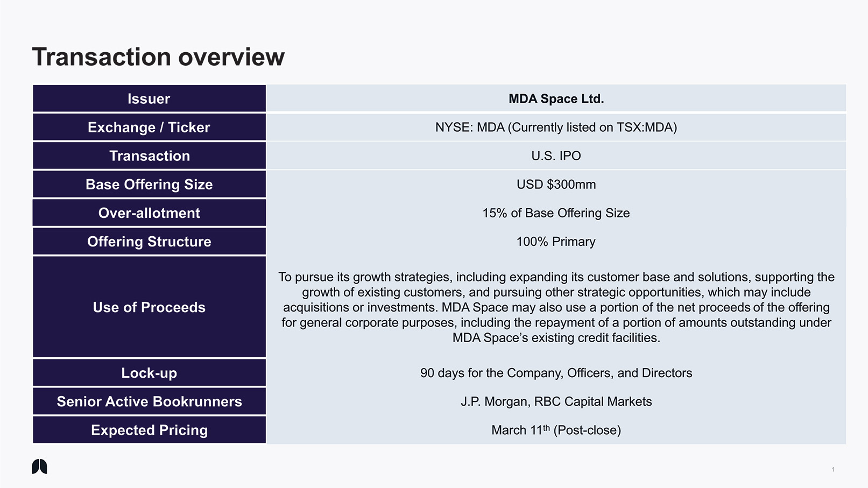Select the Expected Pricing label cell
Viewport: 868px width, 488px height.
[149, 430]
